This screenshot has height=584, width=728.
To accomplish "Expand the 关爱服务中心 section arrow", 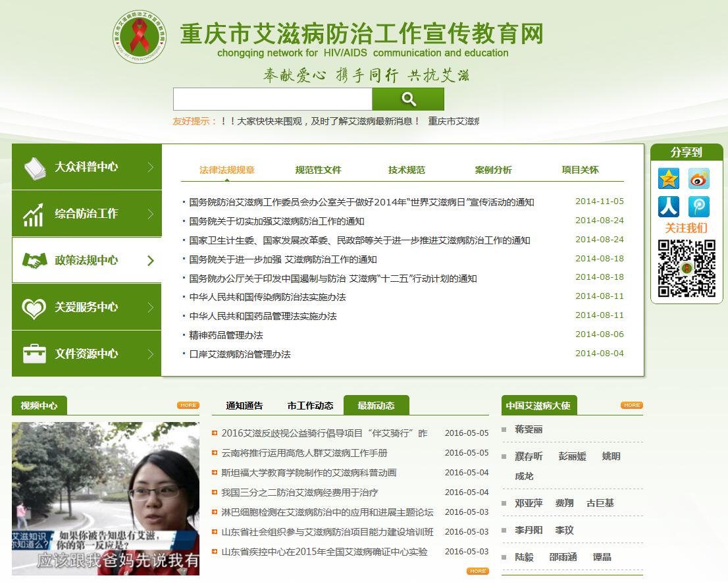I will [x=150, y=307].
